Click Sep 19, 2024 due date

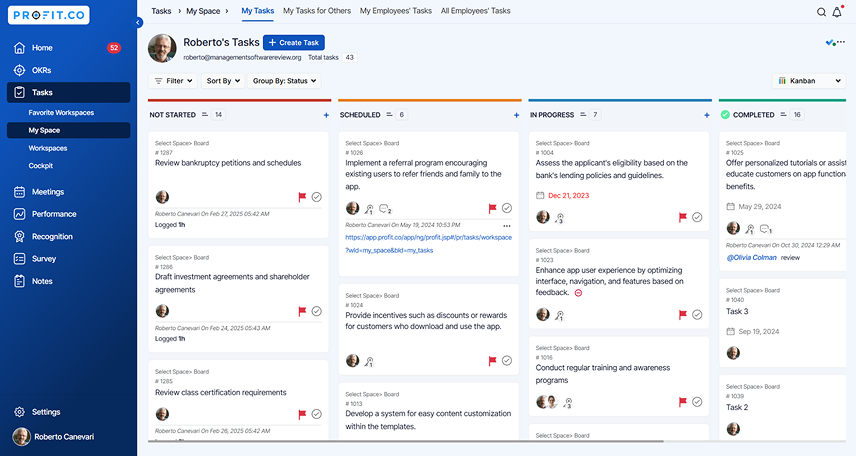pyautogui.click(x=758, y=331)
